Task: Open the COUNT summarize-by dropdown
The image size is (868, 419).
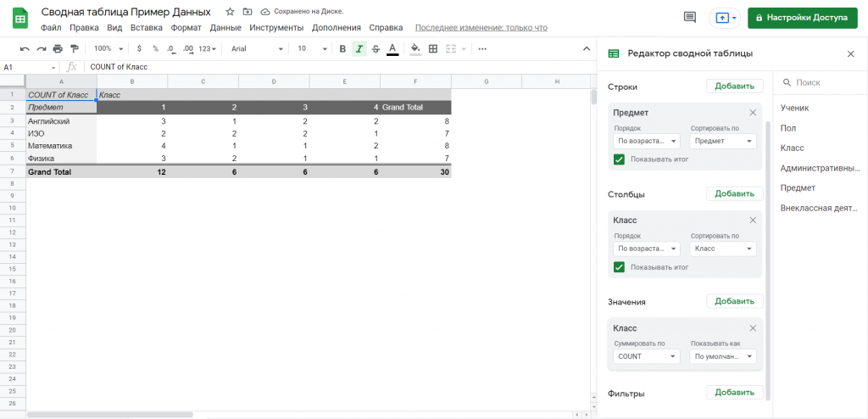Action: (x=647, y=357)
